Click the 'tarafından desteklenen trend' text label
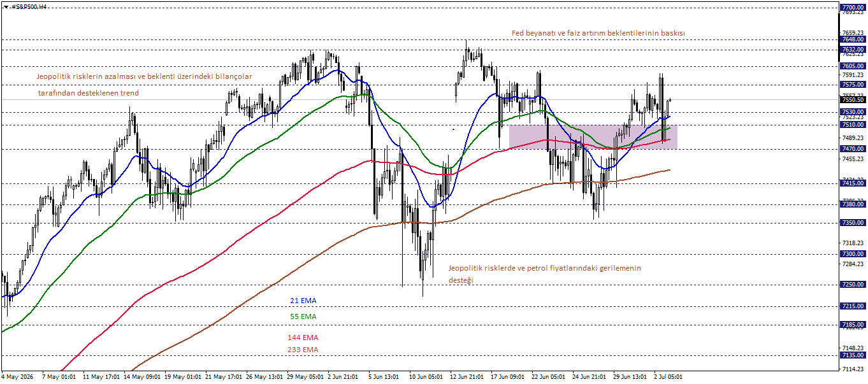The width and height of the screenshot is (868, 384). [x=88, y=93]
